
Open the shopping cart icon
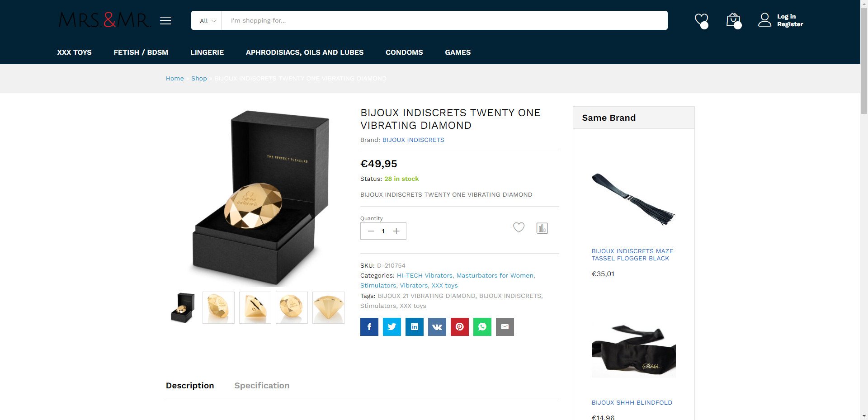pyautogui.click(x=733, y=20)
